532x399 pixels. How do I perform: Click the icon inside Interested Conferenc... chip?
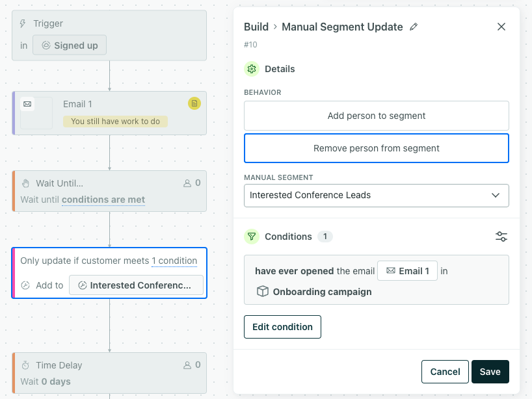click(83, 285)
